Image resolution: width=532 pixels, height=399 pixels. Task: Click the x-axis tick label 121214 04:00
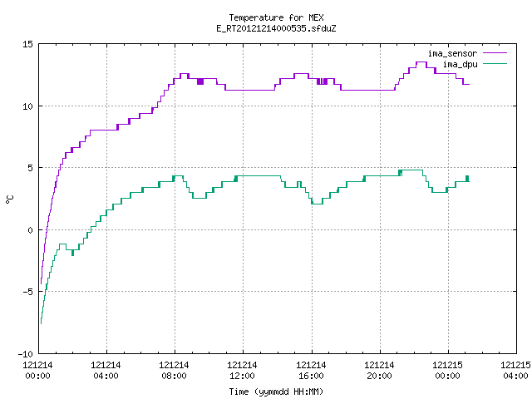coord(106,371)
